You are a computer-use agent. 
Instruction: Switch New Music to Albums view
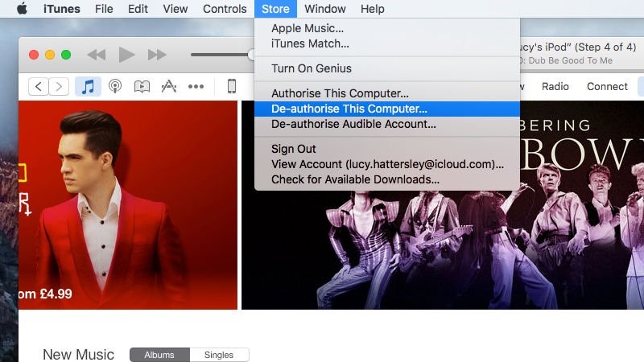point(159,355)
